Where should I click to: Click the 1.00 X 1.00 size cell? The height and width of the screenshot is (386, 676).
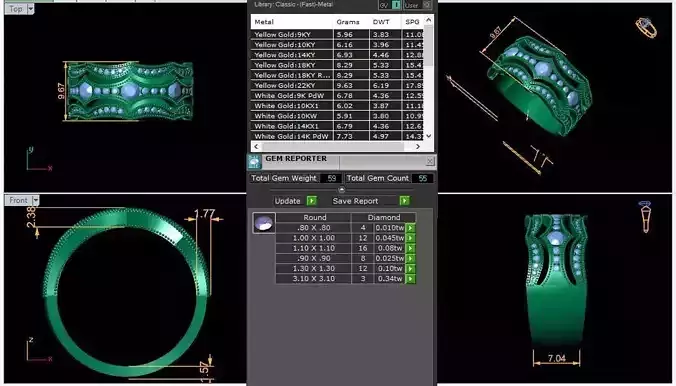(314, 238)
